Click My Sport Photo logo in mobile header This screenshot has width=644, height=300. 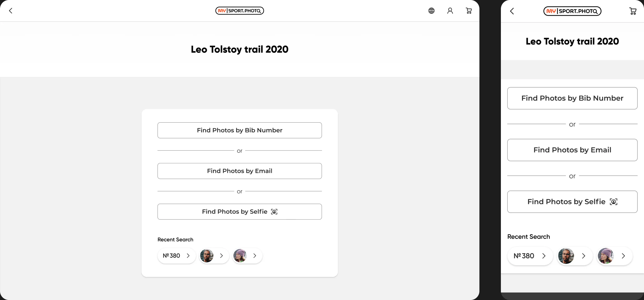572,11
